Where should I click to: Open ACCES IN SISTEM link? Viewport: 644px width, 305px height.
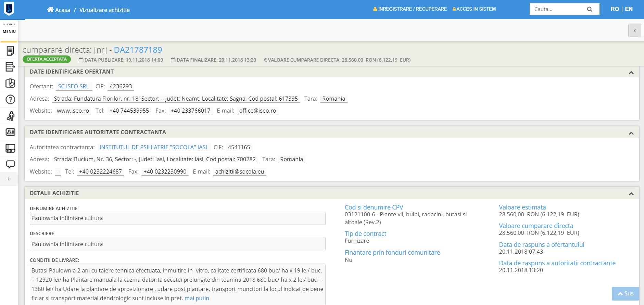pyautogui.click(x=476, y=9)
